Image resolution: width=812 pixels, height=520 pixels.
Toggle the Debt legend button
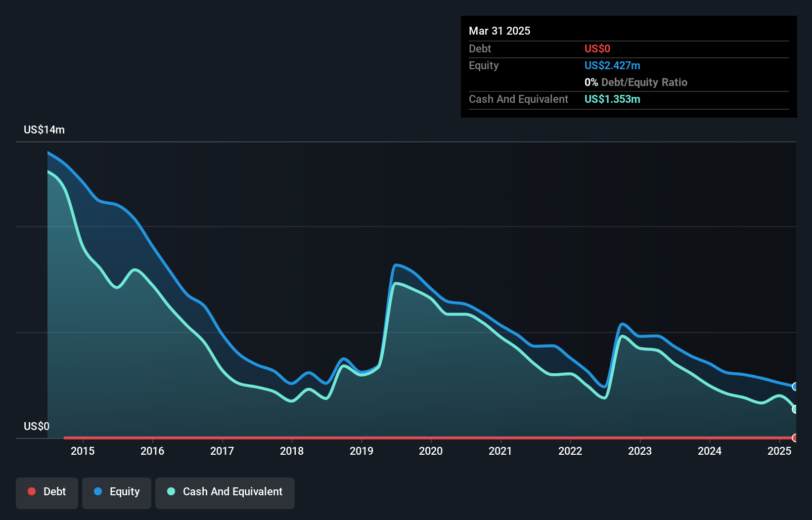(x=47, y=493)
